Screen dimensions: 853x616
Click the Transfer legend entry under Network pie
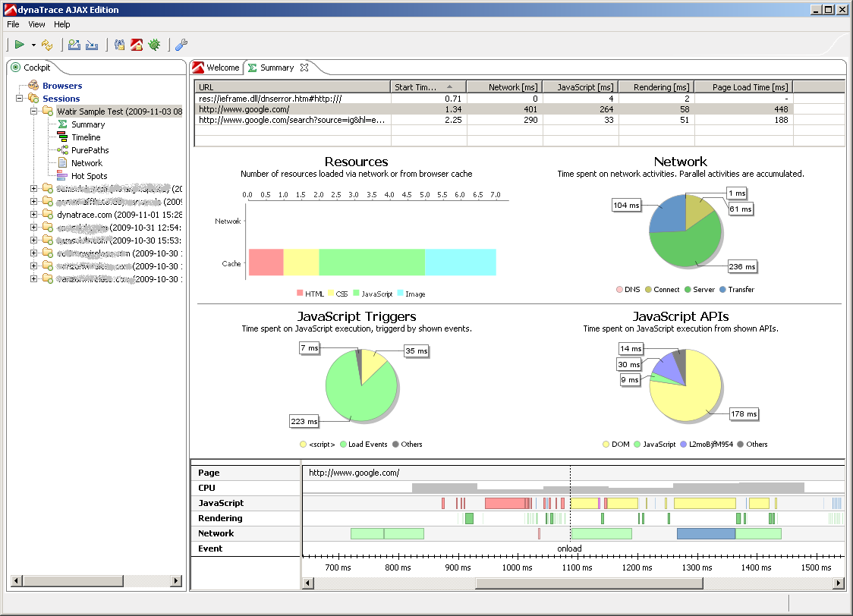coord(737,289)
